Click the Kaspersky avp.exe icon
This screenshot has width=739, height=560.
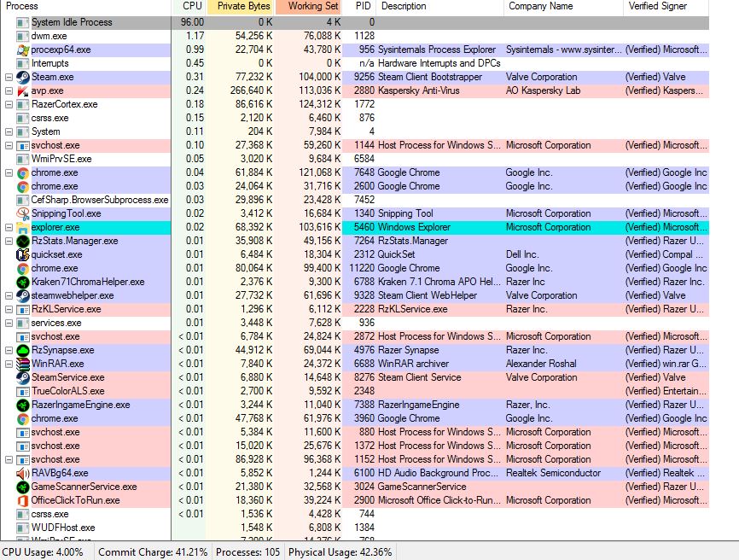coord(23,90)
